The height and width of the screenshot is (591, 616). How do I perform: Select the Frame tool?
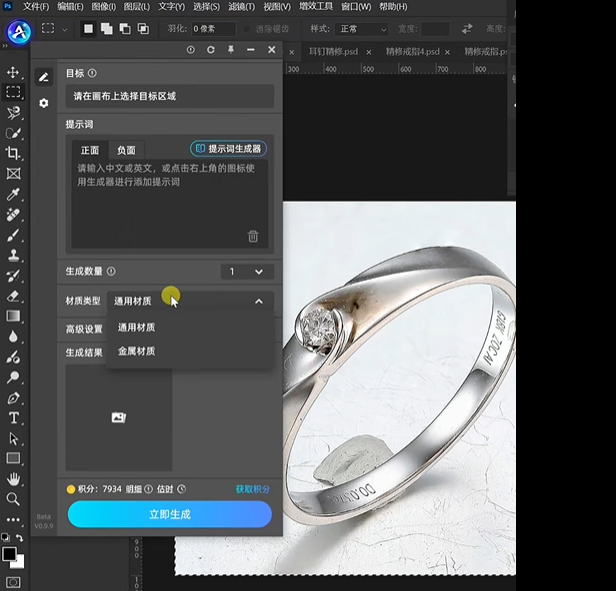pyautogui.click(x=13, y=174)
